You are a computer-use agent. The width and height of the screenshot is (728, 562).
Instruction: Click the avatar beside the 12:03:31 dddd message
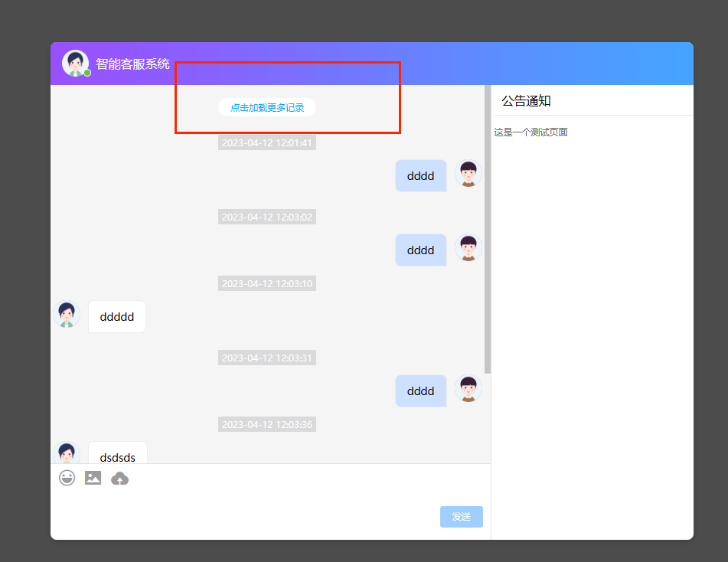tap(468, 389)
